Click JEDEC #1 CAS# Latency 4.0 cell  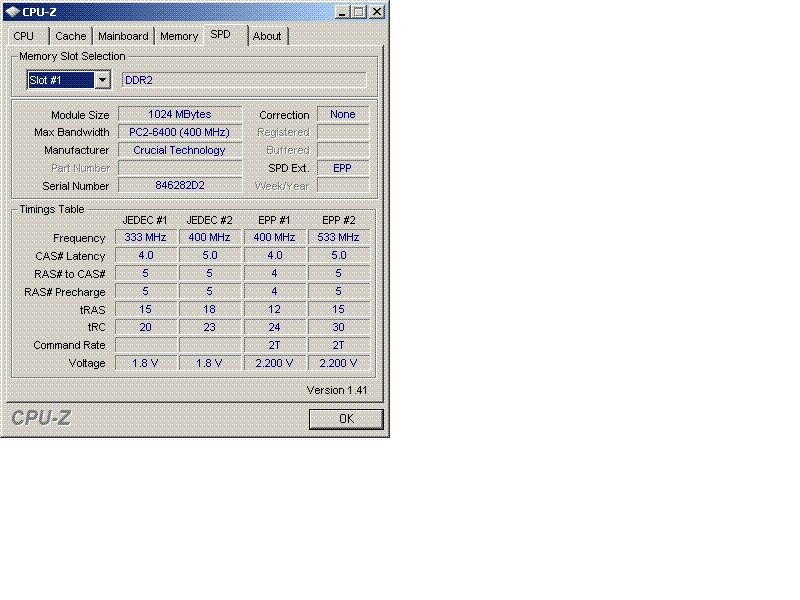146,256
